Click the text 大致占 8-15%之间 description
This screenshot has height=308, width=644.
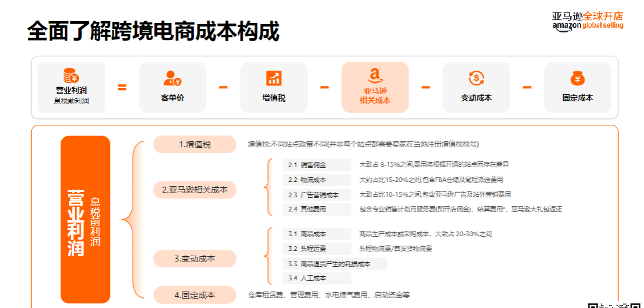tap(434, 165)
